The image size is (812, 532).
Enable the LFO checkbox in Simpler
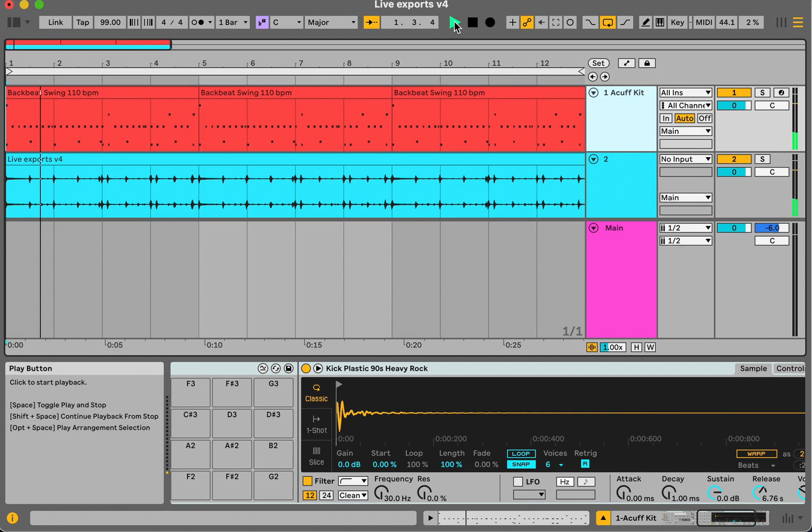click(518, 482)
